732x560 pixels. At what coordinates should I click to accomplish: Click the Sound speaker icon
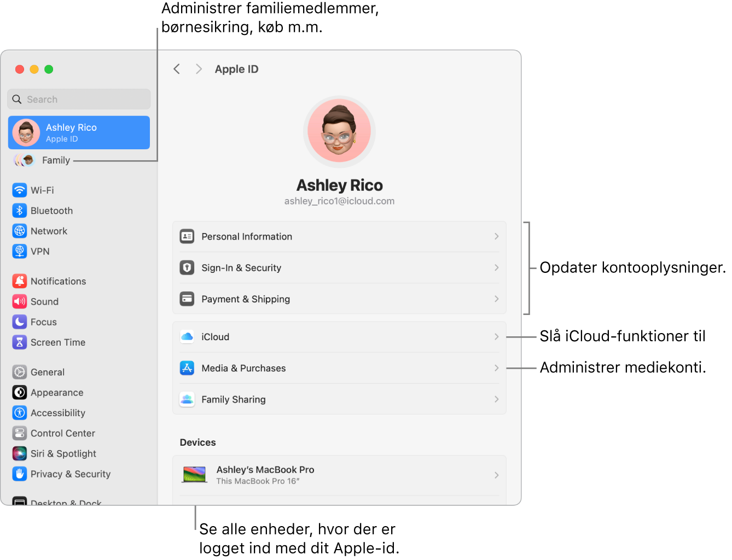pos(20,301)
